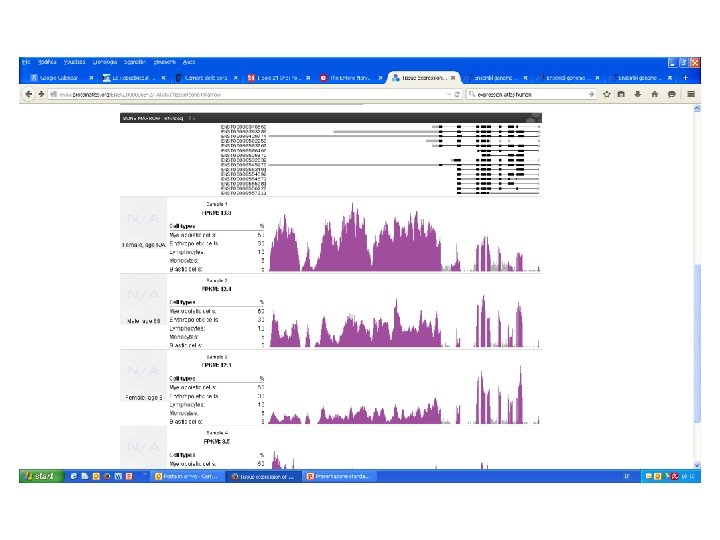Click the first ENST transcript ID label

coord(243,127)
